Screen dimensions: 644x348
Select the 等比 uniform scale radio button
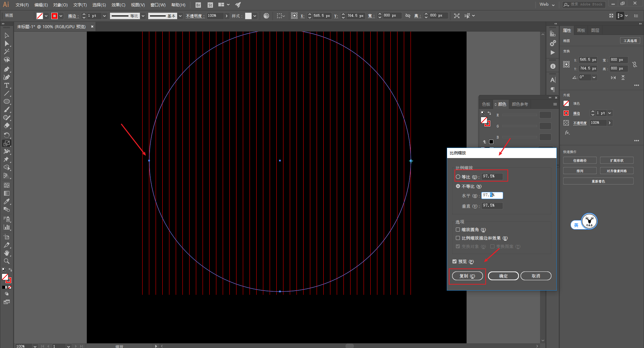point(458,177)
